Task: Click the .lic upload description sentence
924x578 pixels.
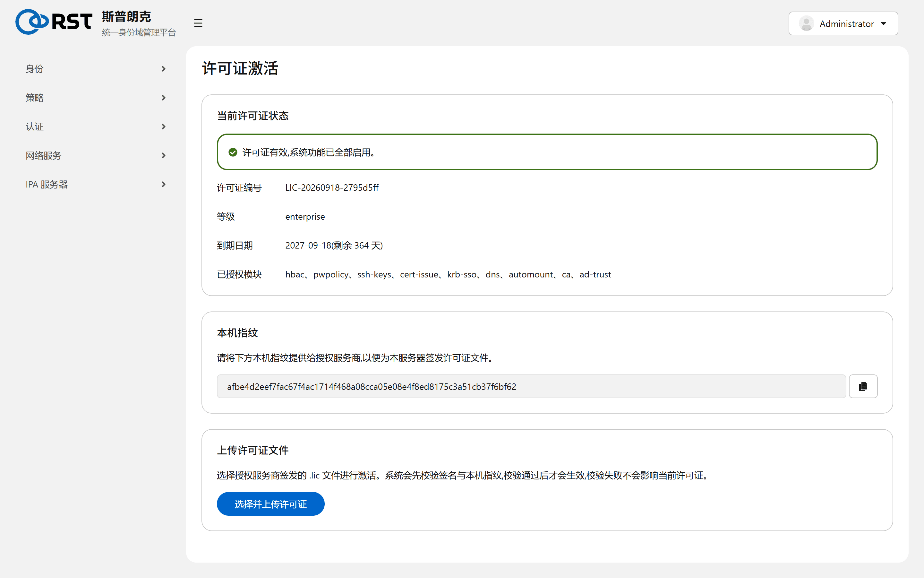Action: [463, 475]
